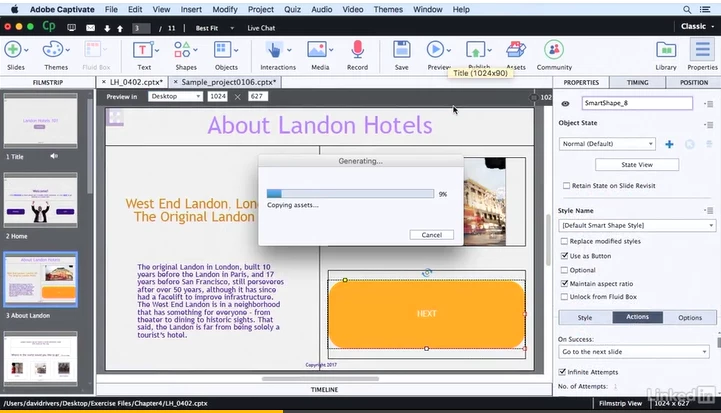The height and width of the screenshot is (413, 721).
Task: Enable Retain State on Slide Revisit
Action: tap(566, 186)
